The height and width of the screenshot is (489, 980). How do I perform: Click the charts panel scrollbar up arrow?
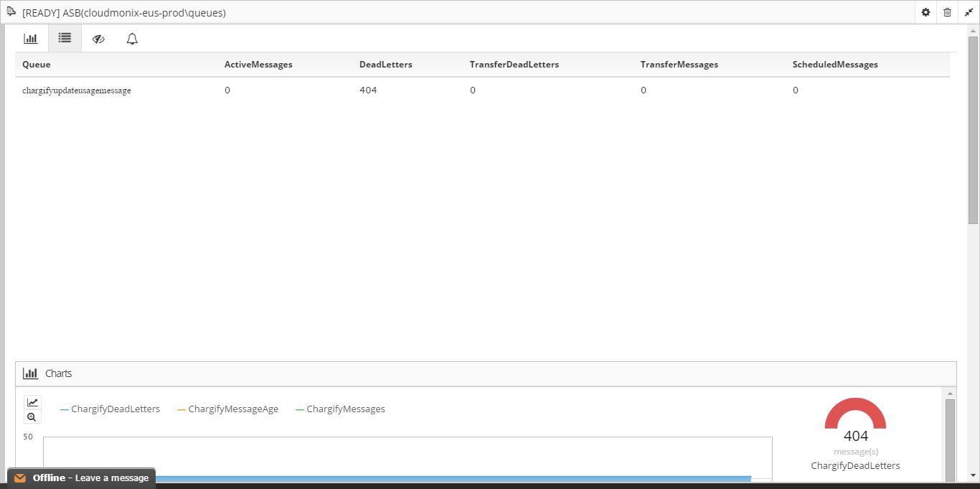[x=950, y=393]
